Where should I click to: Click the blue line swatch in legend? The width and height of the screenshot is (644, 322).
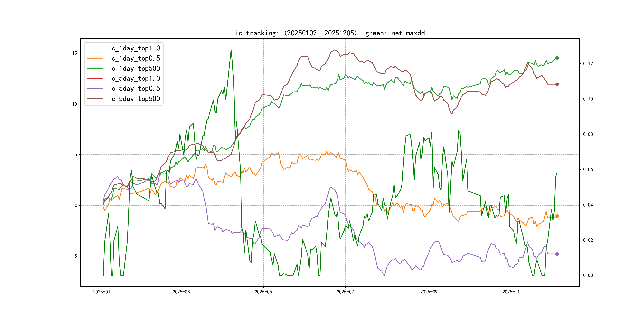click(x=94, y=48)
